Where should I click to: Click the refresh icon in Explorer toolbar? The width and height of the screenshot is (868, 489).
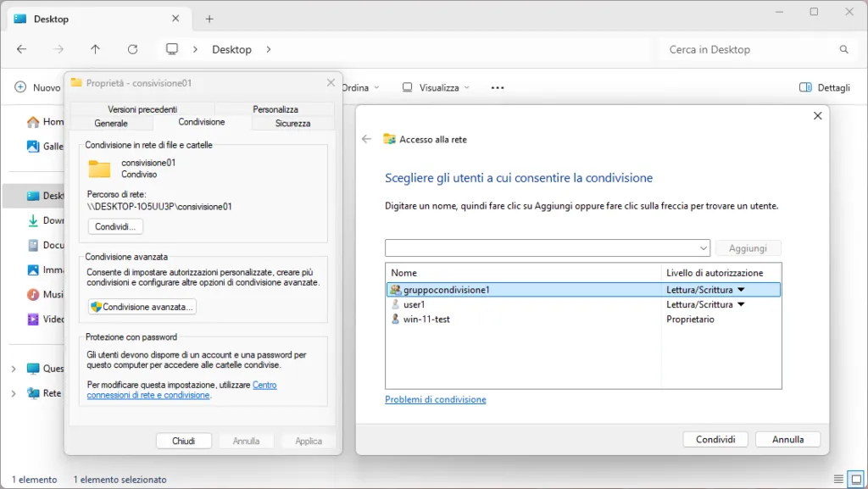click(133, 49)
